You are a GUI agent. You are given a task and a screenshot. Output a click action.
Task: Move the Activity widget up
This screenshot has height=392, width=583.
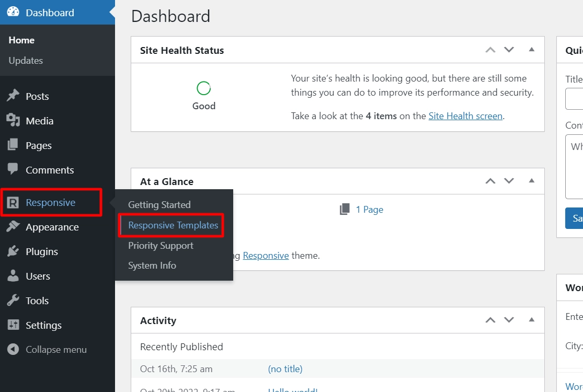490,320
